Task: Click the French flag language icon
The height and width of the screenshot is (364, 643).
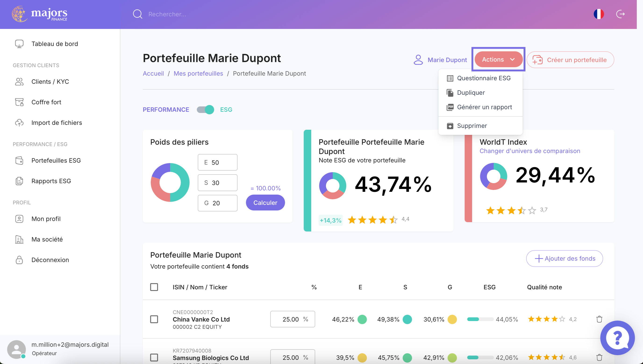Action: coord(598,14)
